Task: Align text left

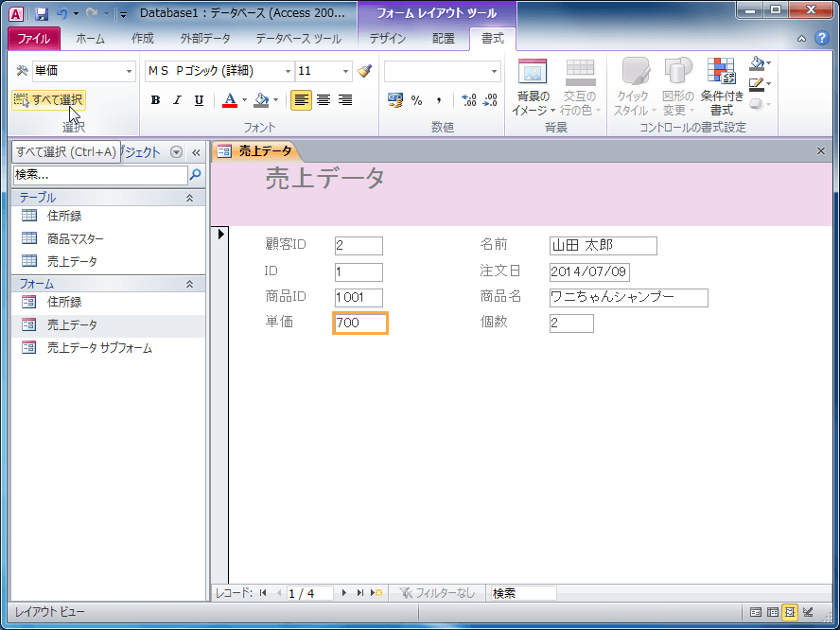Action: coord(302,100)
